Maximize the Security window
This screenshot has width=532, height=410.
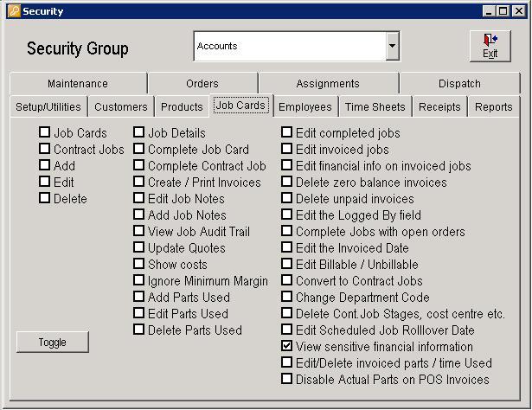click(x=503, y=11)
